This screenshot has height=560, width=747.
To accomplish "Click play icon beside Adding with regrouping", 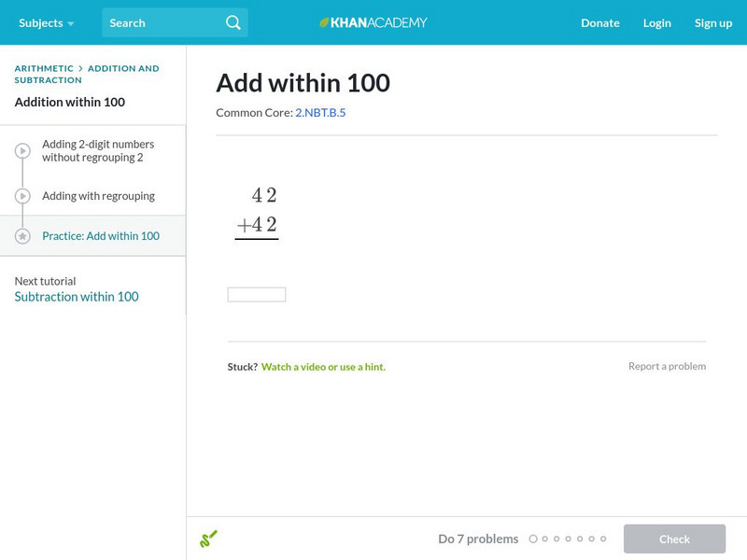I will point(22,196).
